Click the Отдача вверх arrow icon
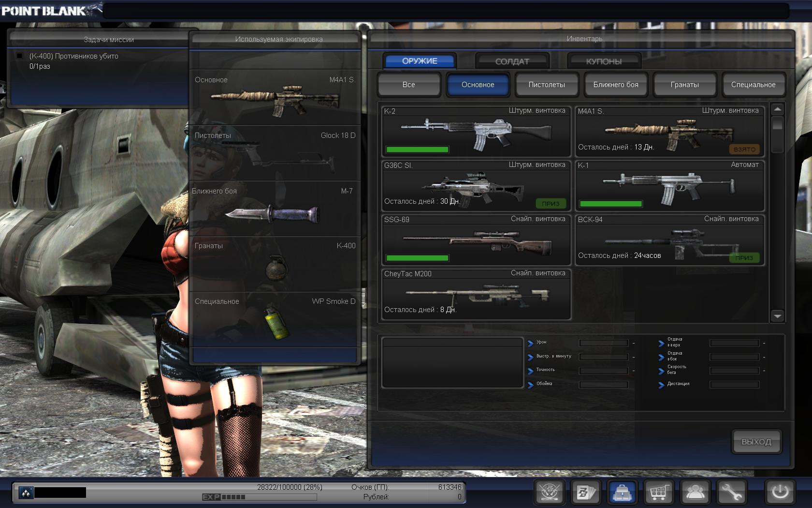Image resolution: width=812 pixels, height=508 pixels. (x=661, y=343)
